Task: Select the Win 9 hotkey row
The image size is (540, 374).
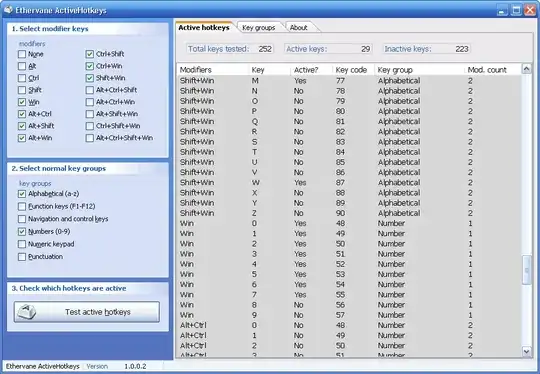Action: click(x=349, y=315)
